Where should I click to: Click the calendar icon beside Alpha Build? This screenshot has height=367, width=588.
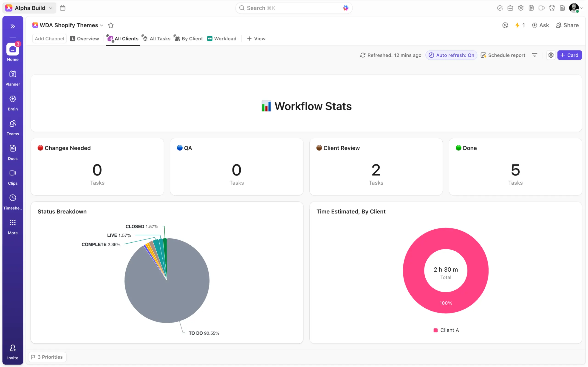[x=62, y=8]
